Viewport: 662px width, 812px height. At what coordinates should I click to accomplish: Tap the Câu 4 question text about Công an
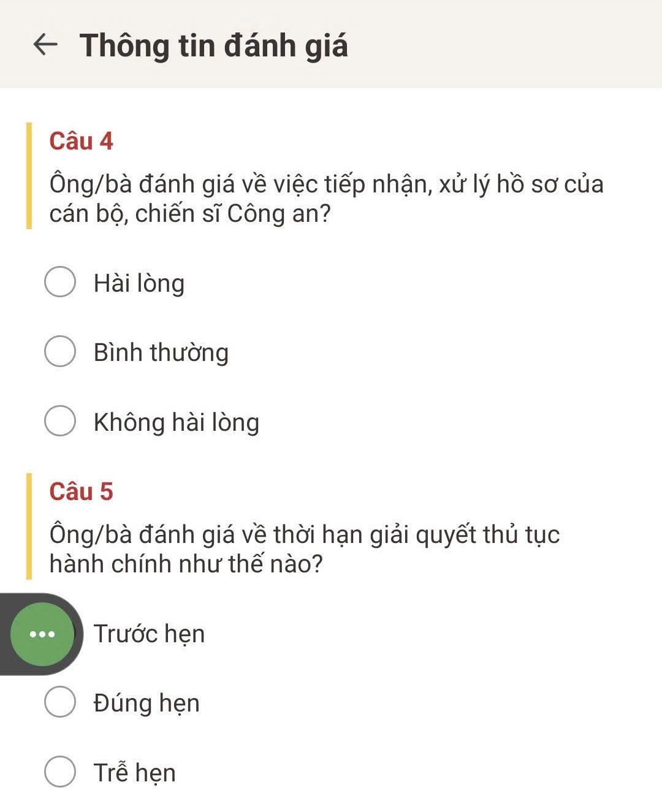[x=326, y=199]
